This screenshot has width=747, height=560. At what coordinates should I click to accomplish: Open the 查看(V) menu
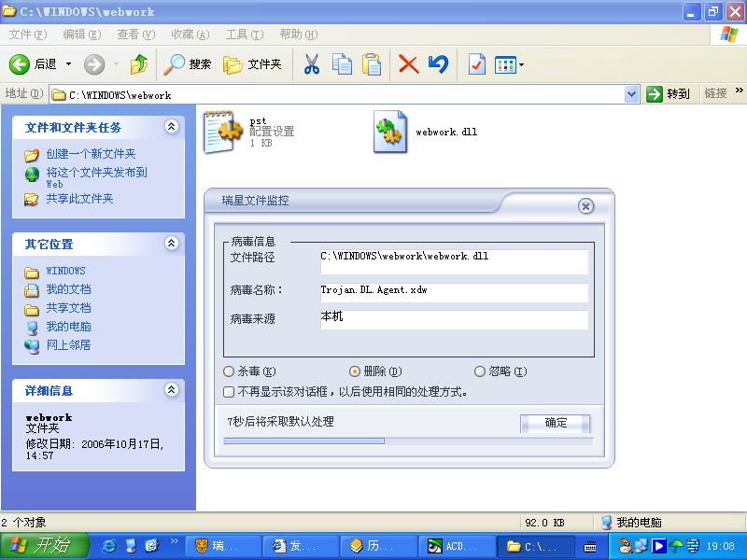coord(136,35)
